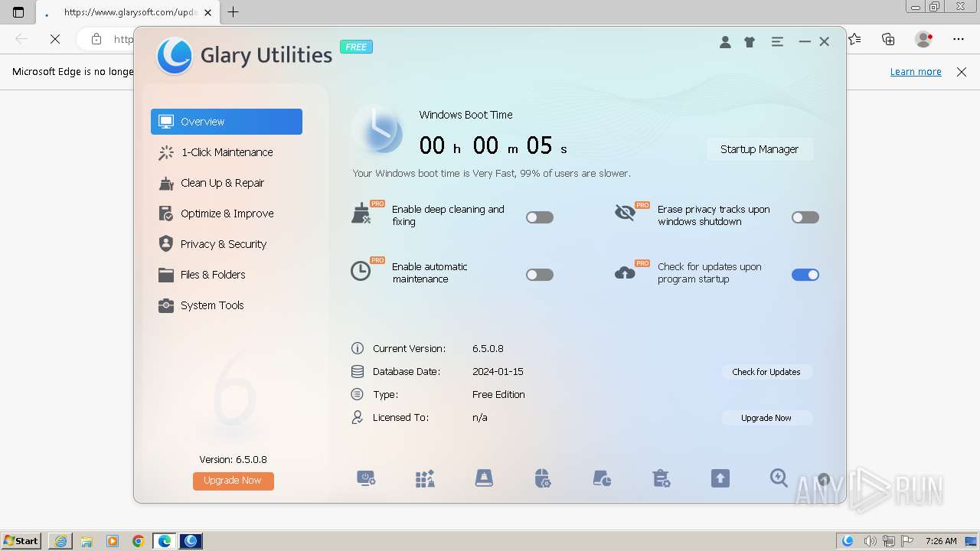Select 1-Click Maintenance in sidebar

pos(227,152)
